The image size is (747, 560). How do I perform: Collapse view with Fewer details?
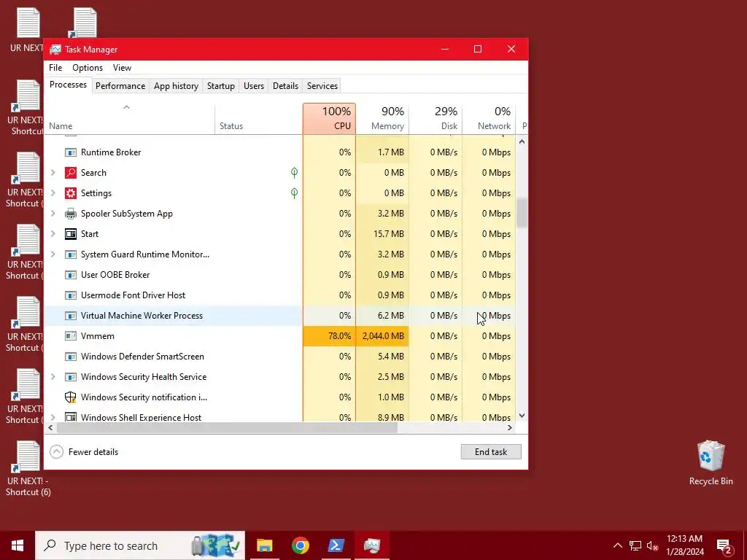[85, 452]
